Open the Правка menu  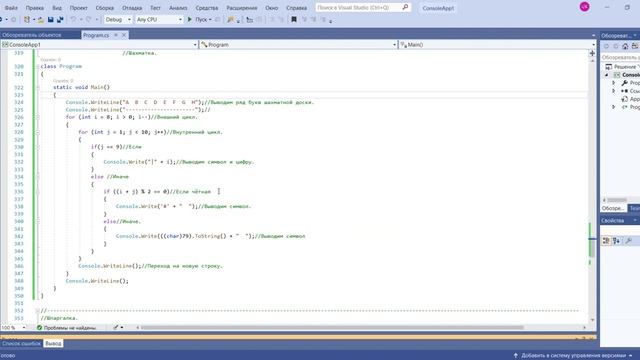35,8
